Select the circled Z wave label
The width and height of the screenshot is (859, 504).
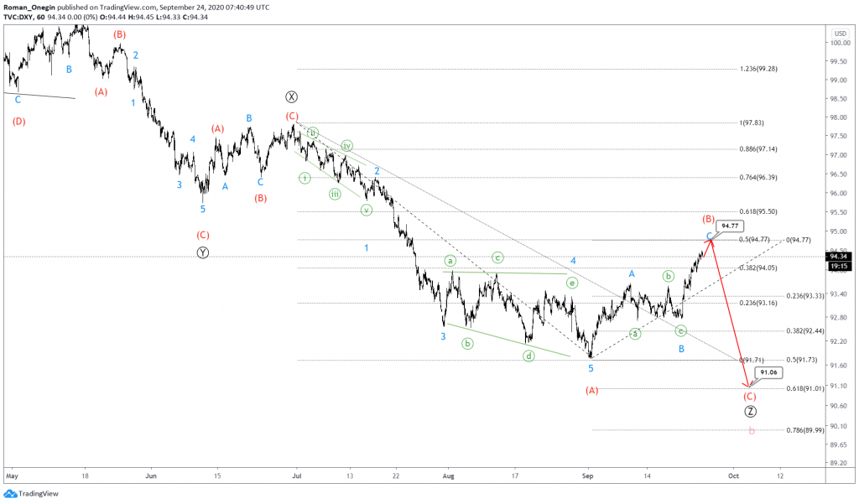click(750, 412)
